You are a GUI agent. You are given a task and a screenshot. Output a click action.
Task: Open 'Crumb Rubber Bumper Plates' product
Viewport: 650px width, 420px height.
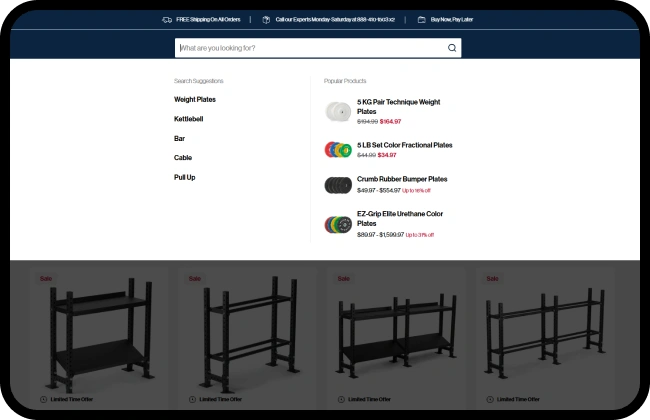coord(402,179)
